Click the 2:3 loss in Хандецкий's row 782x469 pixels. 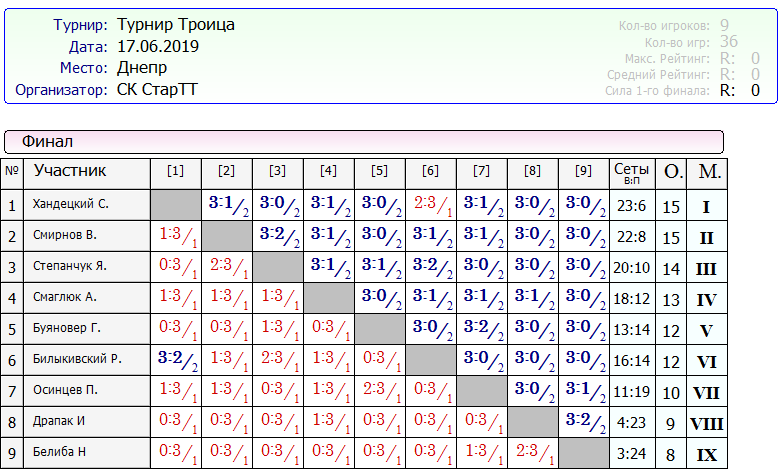point(431,205)
